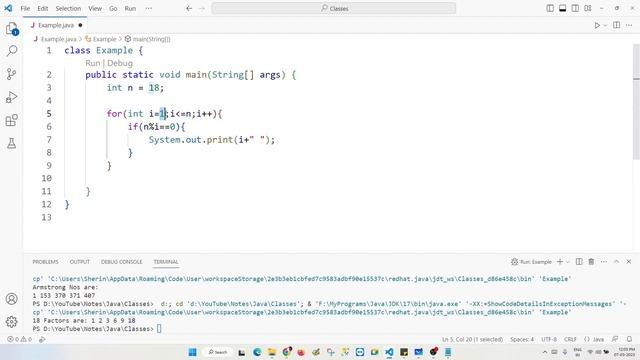Change indentation via Spaces: 4
The width and height of the screenshot is (640, 360).
point(522,339)
